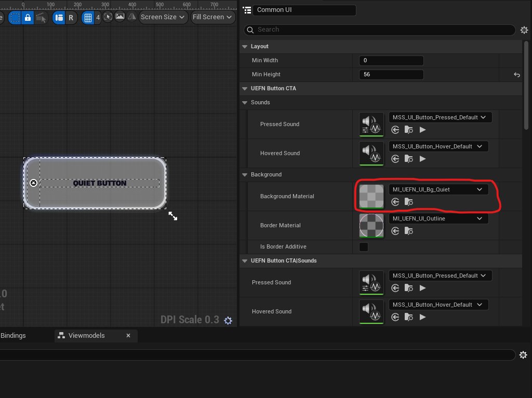532x398 pixels.
Task: Reset Min Height to default value
Action: pos(517,75)
